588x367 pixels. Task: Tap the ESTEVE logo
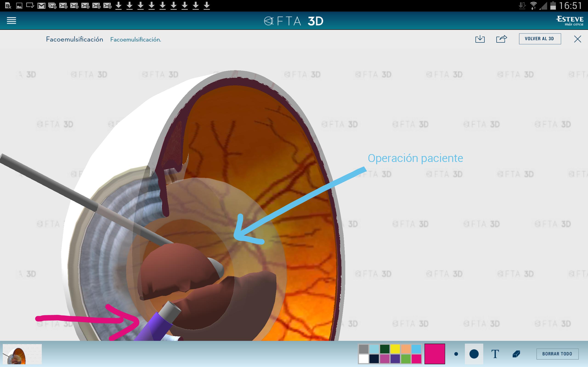click(x=570, y=21)
